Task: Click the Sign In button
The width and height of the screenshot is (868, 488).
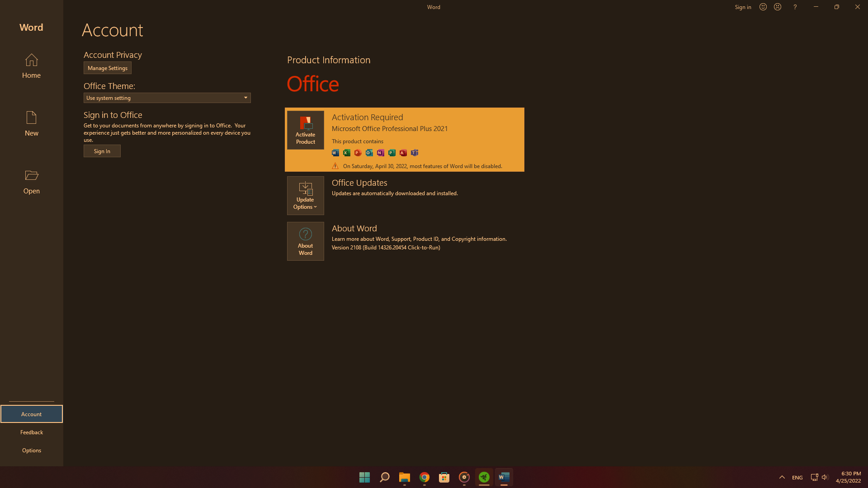Action: [102, 151]
